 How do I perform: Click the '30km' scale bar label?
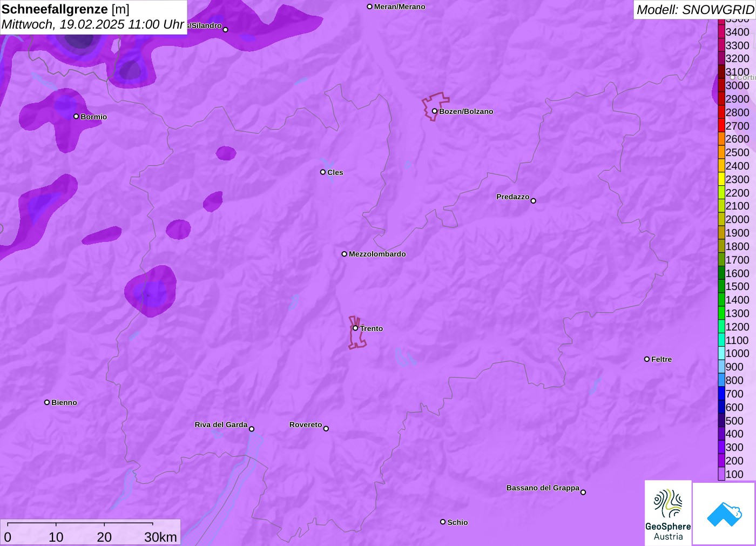(160, 537)
